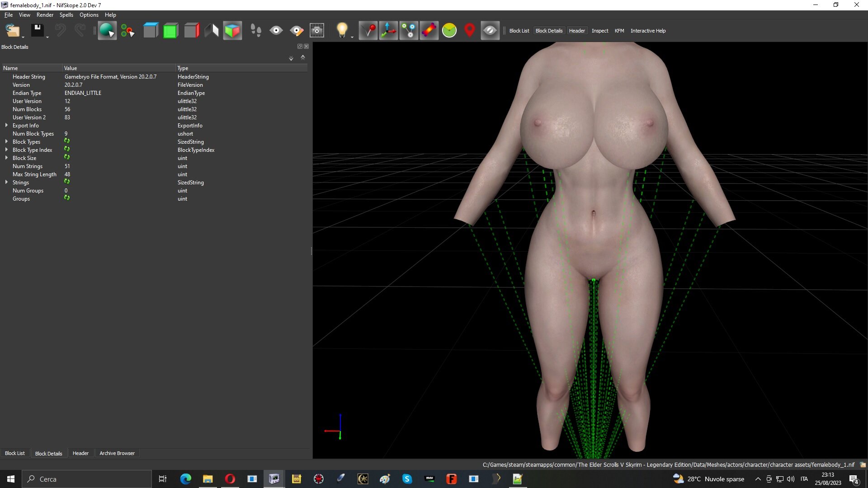Click Inspect in the top toolbar

(600, 31)
